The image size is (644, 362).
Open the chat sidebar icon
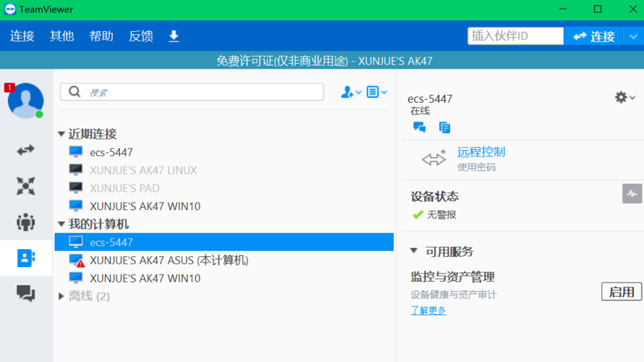(25, 293)
